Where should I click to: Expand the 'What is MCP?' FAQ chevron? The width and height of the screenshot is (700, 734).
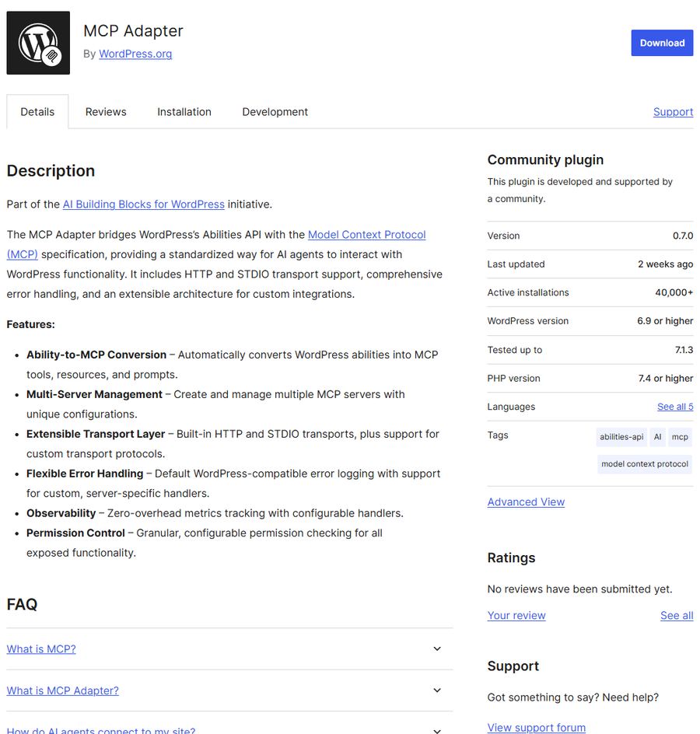coord(437,648)
